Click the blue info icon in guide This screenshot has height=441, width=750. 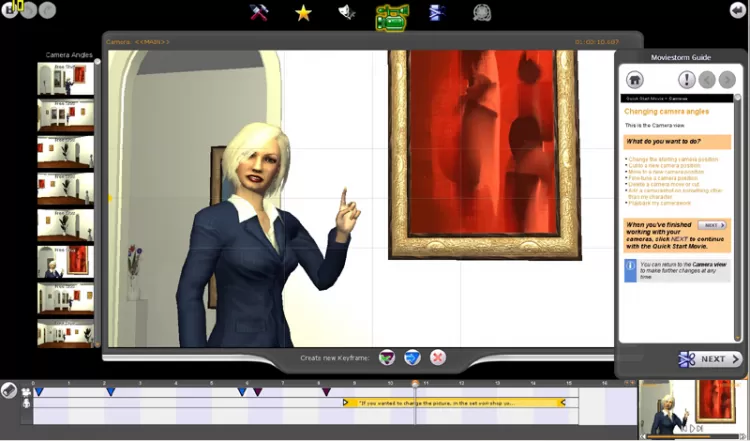tap(630, 270)
